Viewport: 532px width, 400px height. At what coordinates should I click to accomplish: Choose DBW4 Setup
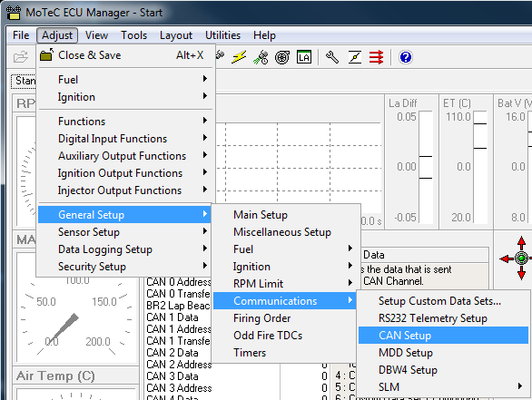tap(443, 370)
